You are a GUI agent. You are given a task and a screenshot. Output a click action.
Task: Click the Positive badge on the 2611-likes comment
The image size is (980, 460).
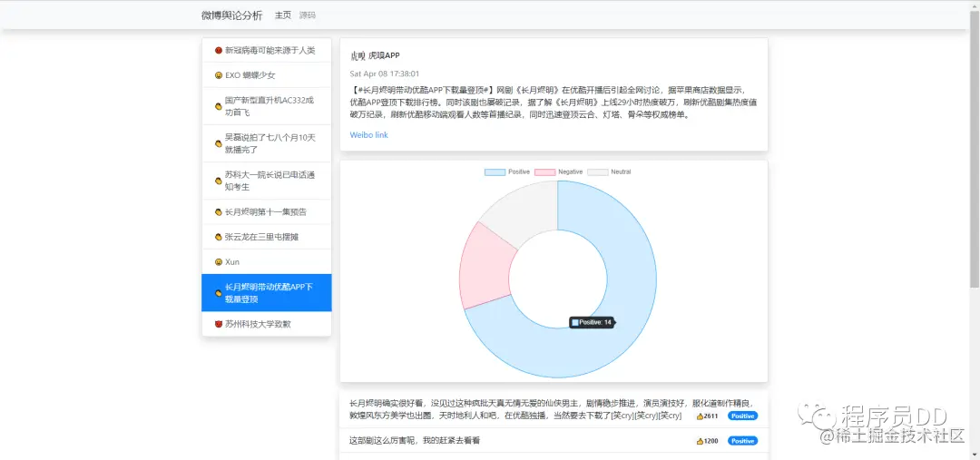[x=742, y=416]
